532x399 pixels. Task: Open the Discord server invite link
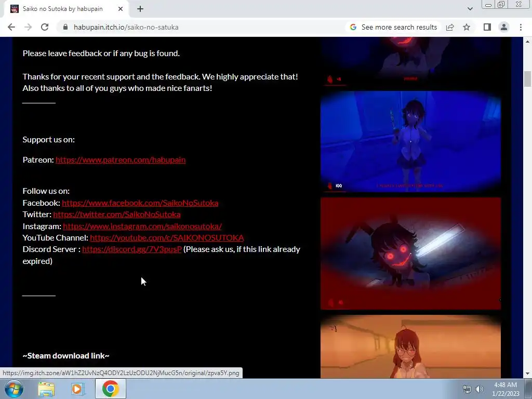(132, 249)
